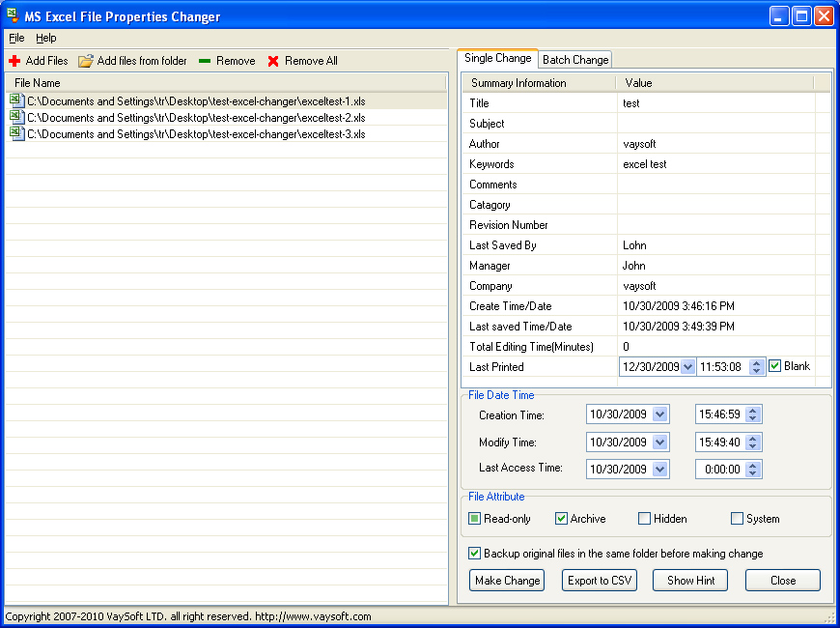Click the Last saved Time/Date value 3:49:39 PM
Viewport: 840px width, 628px height.
(x=678, y=327)
